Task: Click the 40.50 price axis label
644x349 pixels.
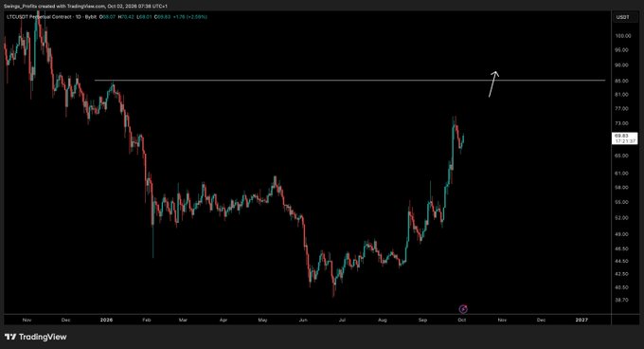Action: [x=622, y=287]
